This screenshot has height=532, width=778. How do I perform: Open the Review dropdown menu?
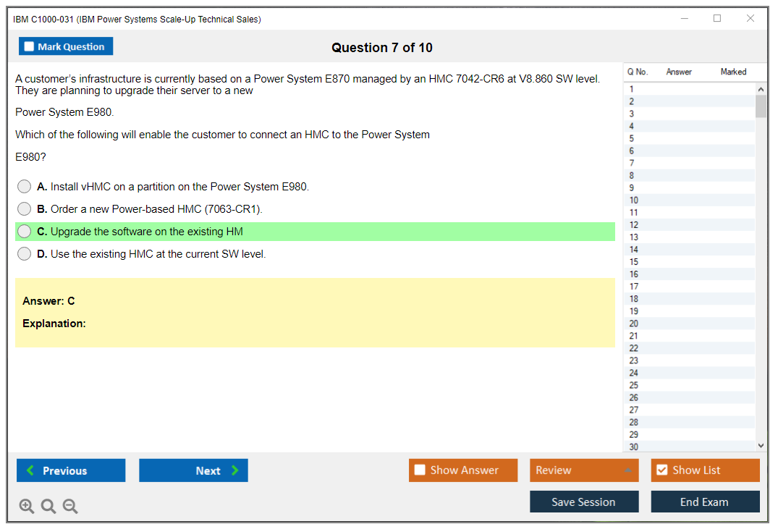(584, 470)
